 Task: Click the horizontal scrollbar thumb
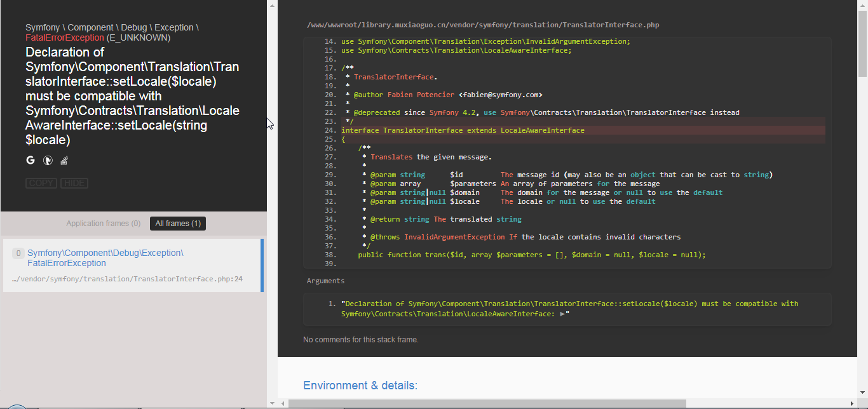pos(487,403)
